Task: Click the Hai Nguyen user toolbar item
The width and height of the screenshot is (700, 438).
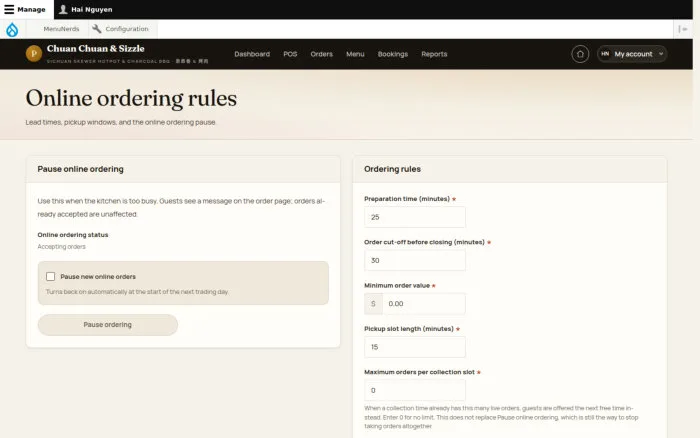Action: click(86, 9)
